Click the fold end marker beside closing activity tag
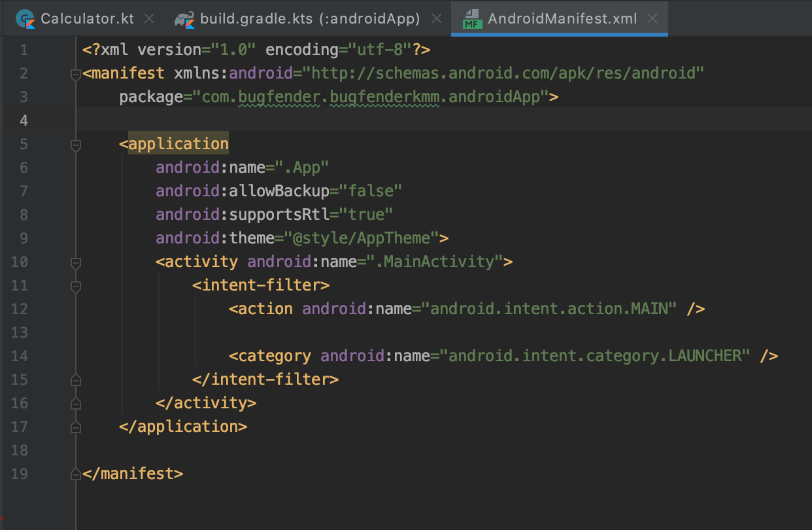The height and width of the screenshot is (530, 812). click(75, 403)
